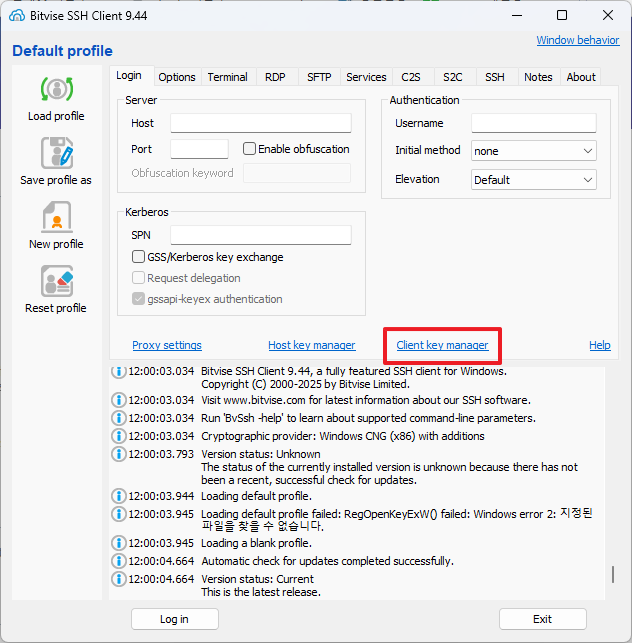Click info icon beside 'Visit www.bitvise.com' log entry

119,400
